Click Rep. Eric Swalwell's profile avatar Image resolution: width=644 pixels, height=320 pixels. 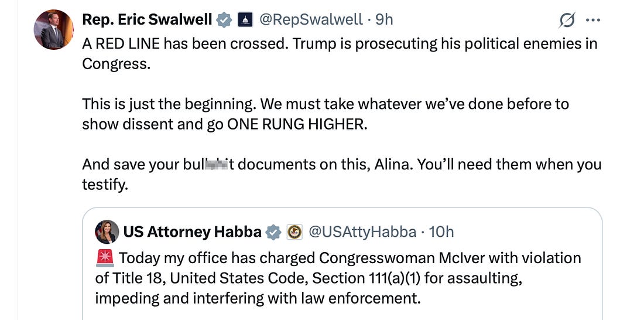[53, 29]
